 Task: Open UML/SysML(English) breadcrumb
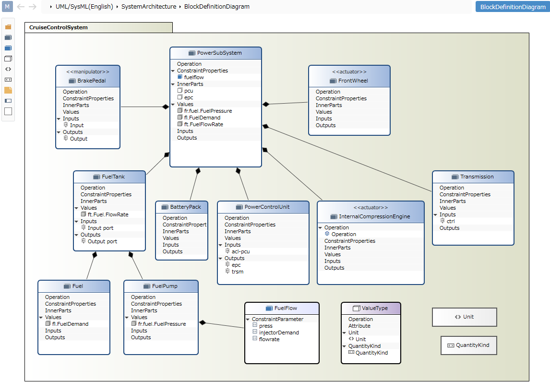pos(84,7)
